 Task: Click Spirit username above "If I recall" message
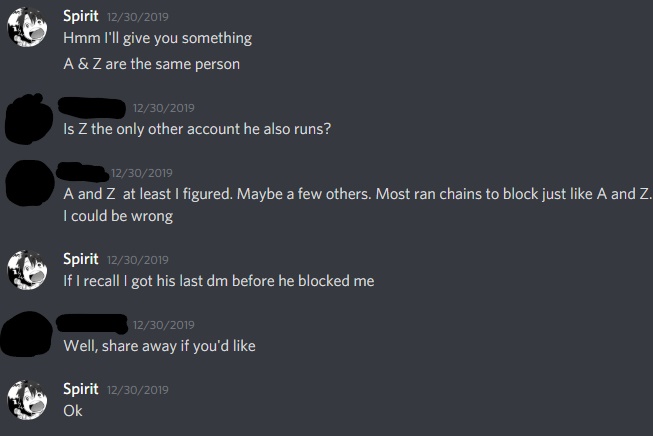(x=81, y=259)
